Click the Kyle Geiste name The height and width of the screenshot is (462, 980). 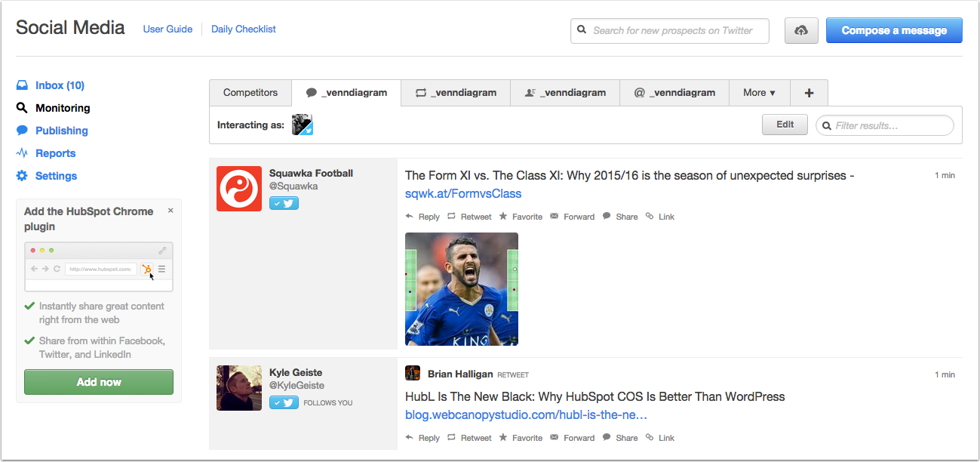point(296,372)
